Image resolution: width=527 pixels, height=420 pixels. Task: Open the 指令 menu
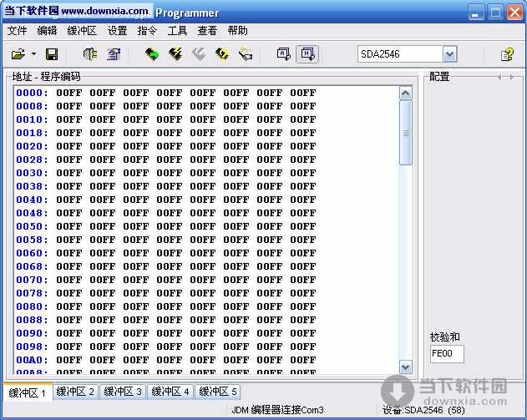point(147,31)
